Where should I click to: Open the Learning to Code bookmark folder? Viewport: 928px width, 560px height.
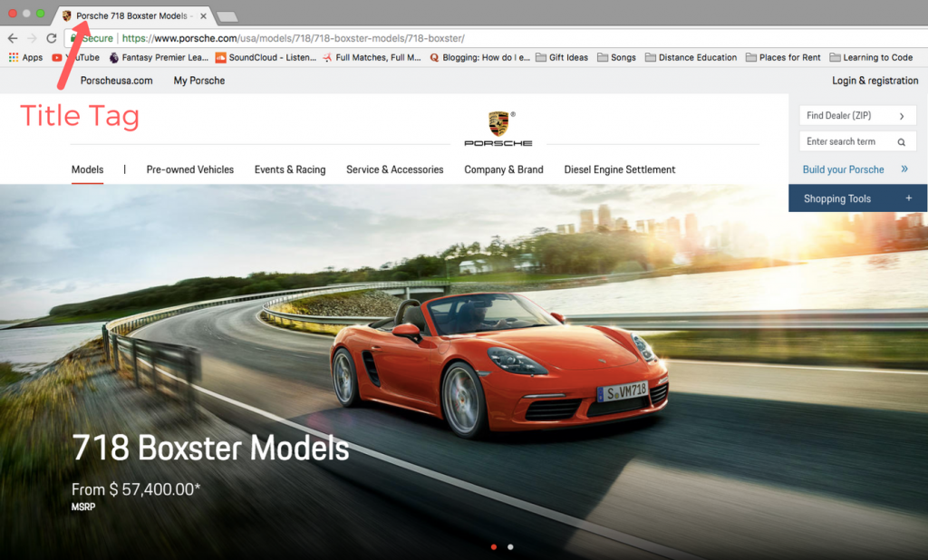(871, 57)
